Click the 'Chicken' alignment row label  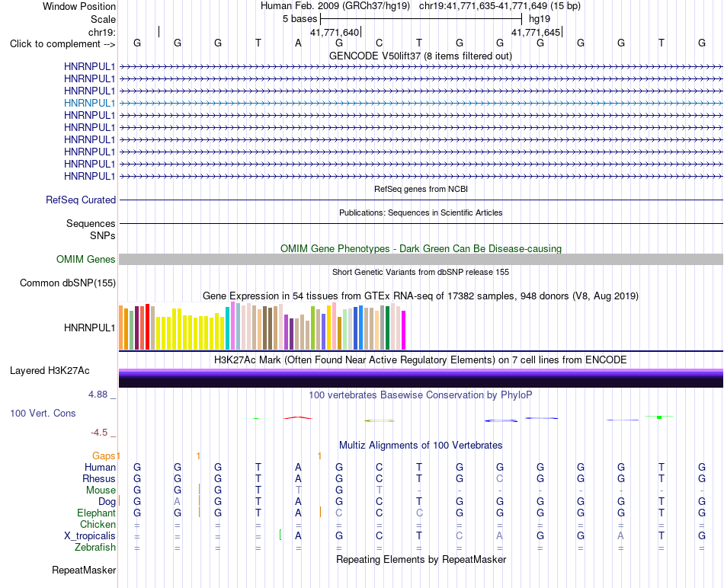tap(98, 524)
